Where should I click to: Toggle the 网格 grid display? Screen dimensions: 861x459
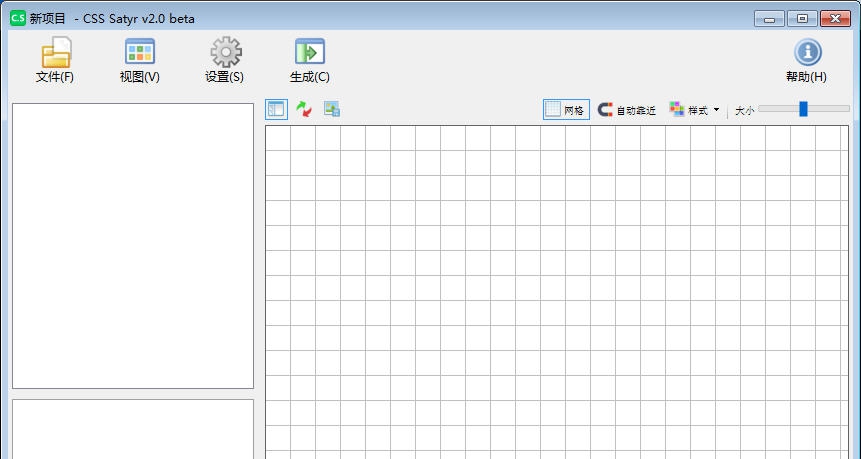point(566,110)
